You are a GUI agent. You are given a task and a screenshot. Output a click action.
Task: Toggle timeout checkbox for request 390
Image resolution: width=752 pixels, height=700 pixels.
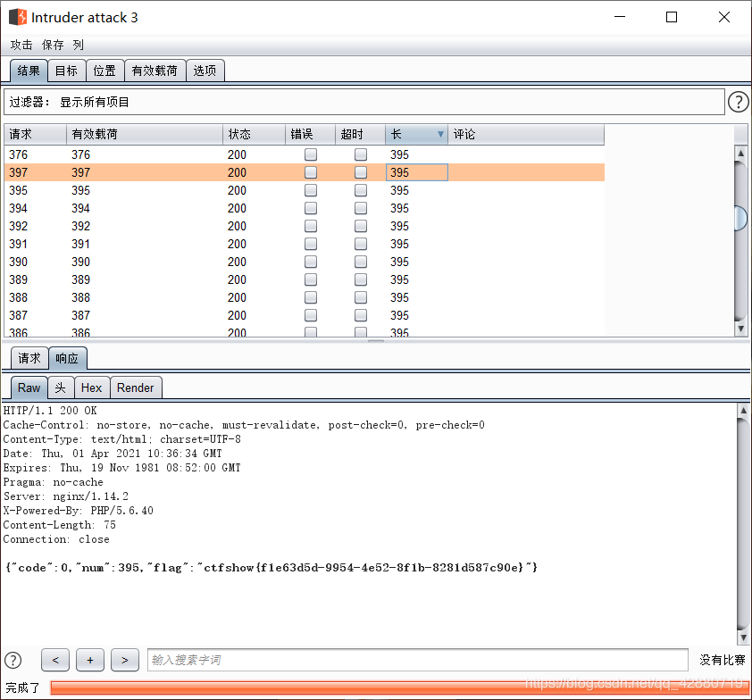pyautogui.click(x=361, y=262)
